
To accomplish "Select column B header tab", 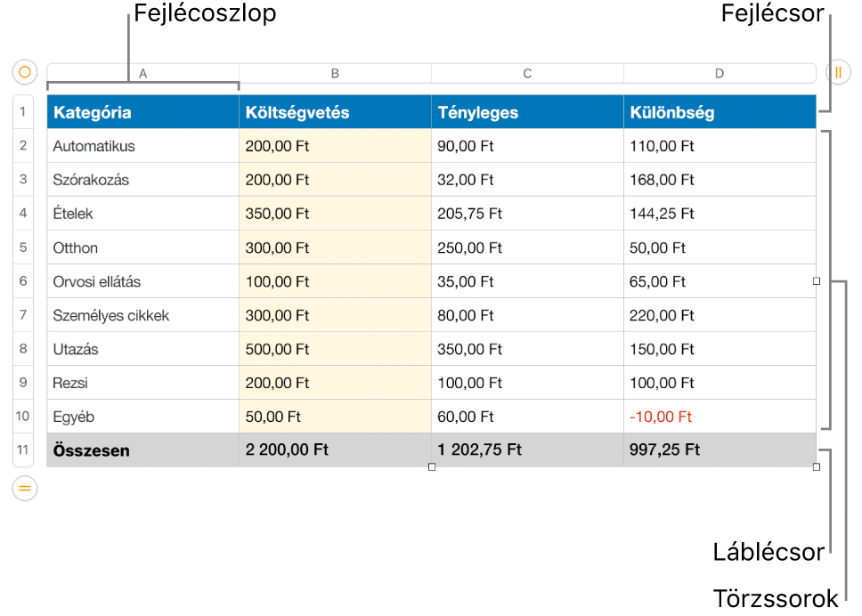I will [x=336, y=73].
